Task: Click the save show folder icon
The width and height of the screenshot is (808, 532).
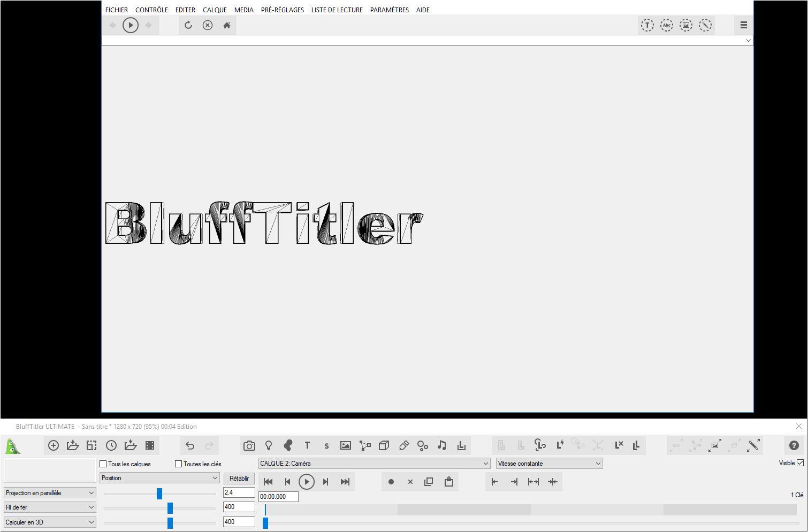Action: point(131,445)
